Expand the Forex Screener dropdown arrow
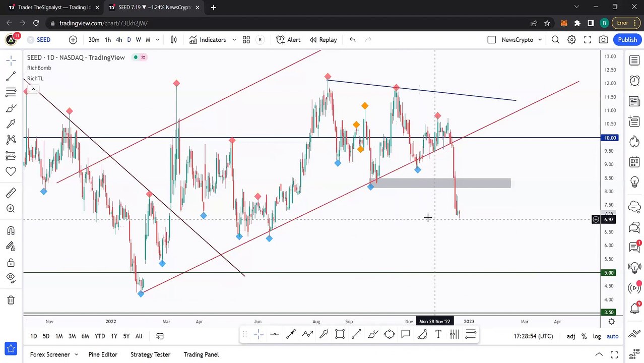The width and height of the screenshot is (644, 363). pyautogui.click(x=77, y=354)
